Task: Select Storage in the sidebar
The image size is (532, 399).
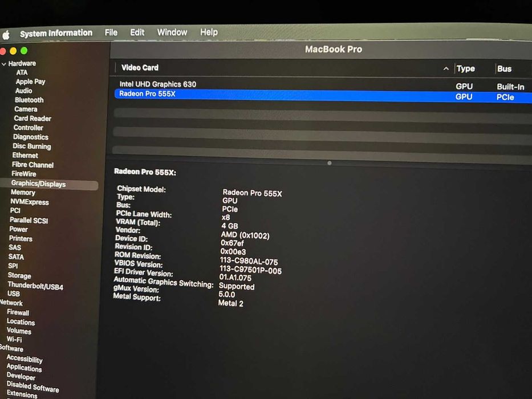Action: click(19, 275)
